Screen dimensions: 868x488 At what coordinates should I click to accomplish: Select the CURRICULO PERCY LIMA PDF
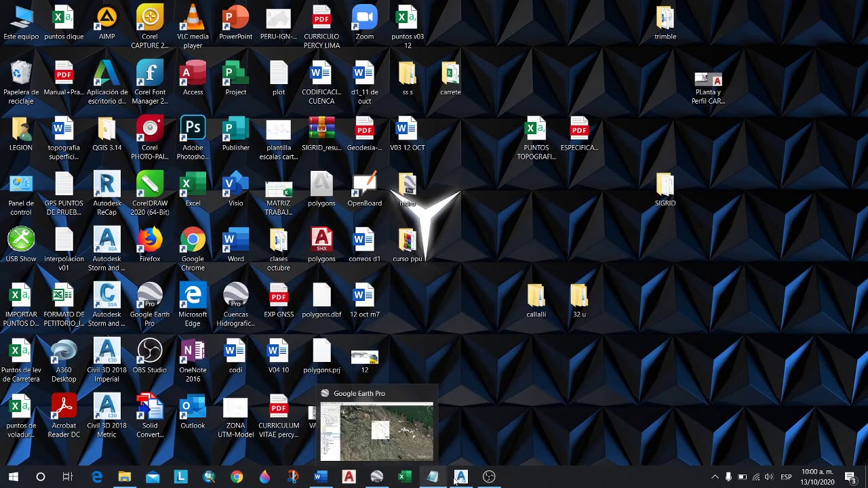tap(321, 27)
